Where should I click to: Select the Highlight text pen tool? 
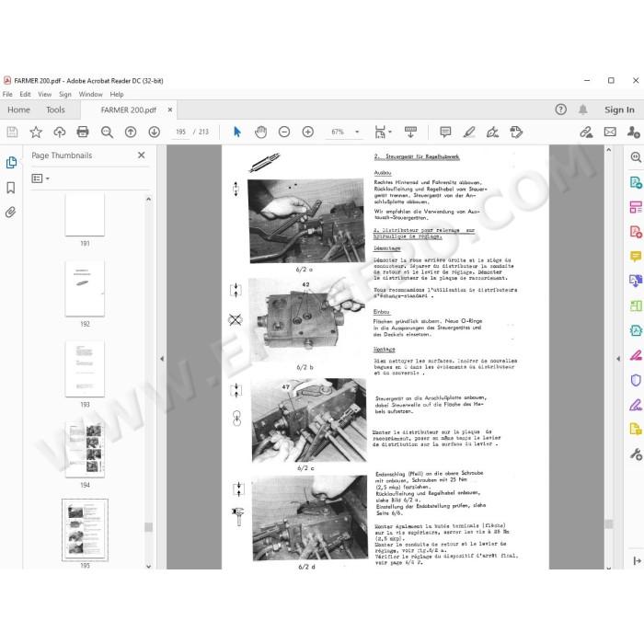pos(469,132)
